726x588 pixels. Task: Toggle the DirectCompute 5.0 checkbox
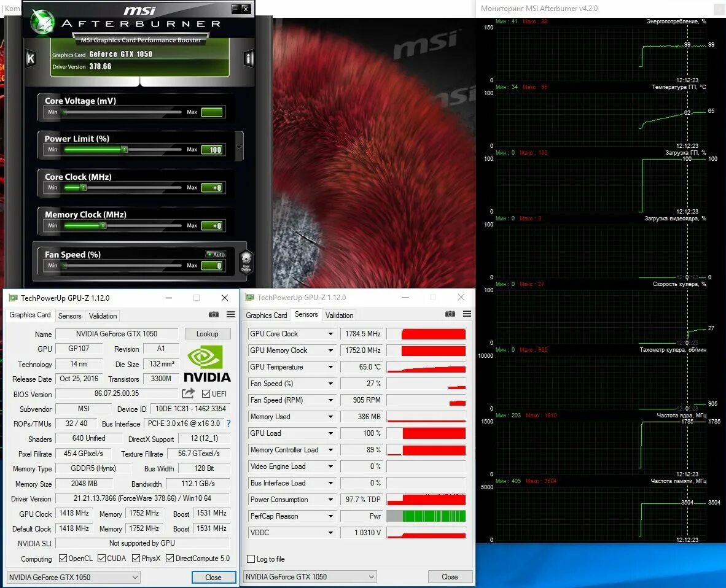(170, 559)
